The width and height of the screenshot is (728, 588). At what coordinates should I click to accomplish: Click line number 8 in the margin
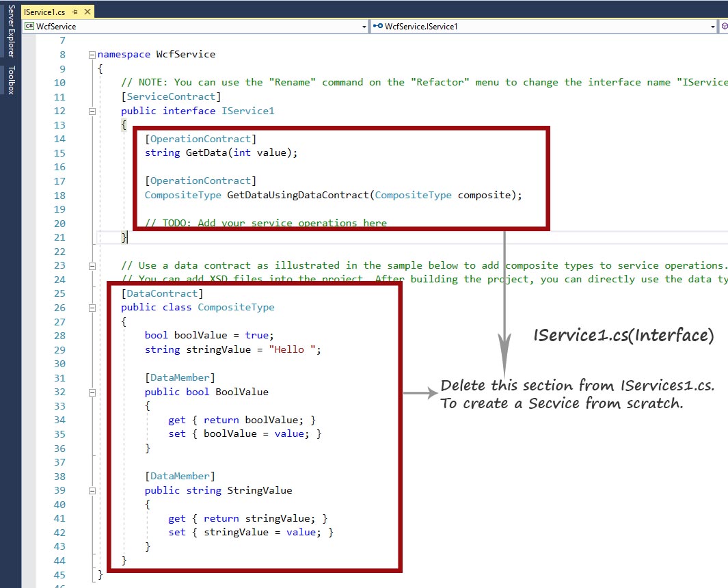click(63, 55)
